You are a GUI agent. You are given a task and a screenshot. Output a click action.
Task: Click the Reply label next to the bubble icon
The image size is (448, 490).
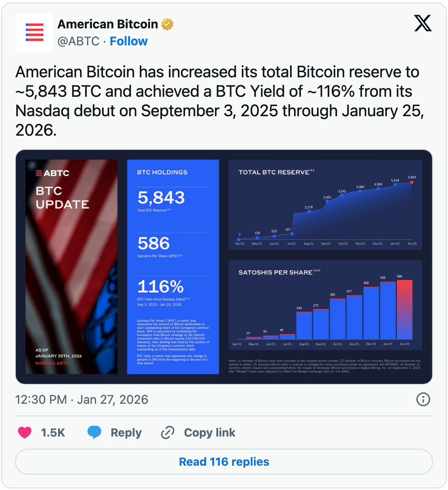pos(126,432)
